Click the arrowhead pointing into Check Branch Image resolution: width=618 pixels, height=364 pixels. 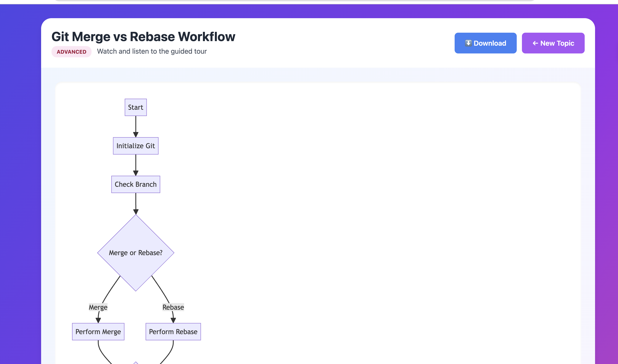click(136, 173)
